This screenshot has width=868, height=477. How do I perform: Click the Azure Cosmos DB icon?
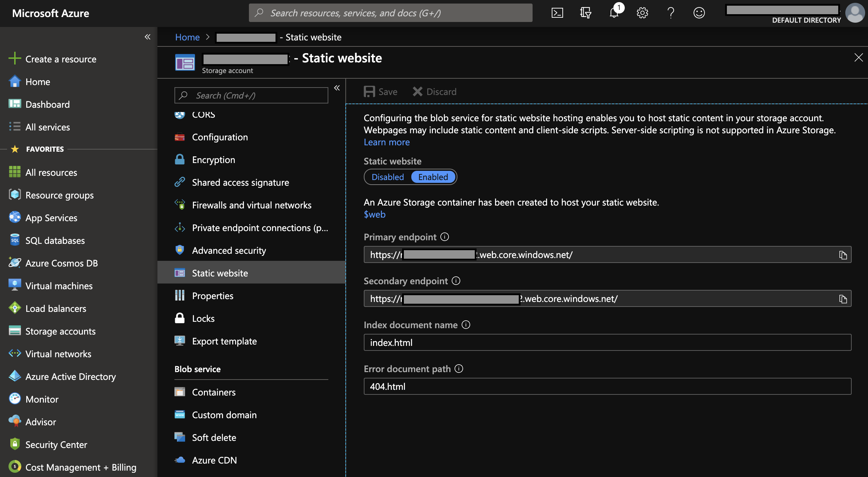click(x=15, y=263)
